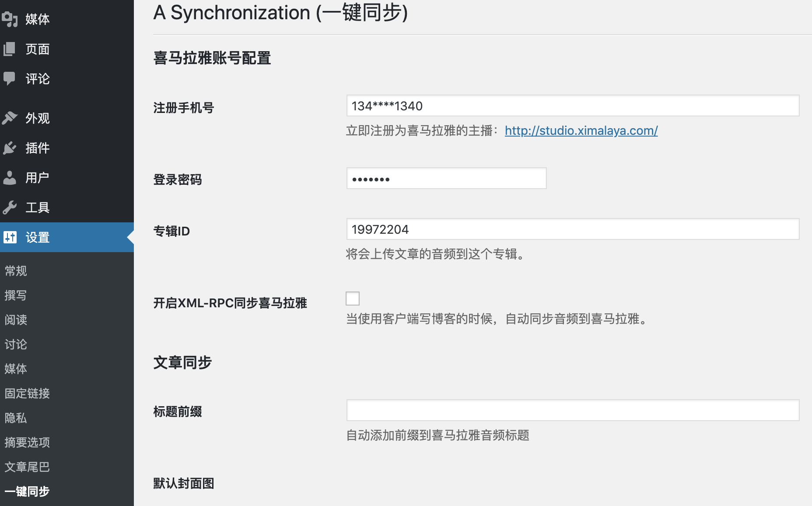Click the 标题前缀 title prefix field
Viewport: 812px width, 506px height.
(x=573, y=411)
